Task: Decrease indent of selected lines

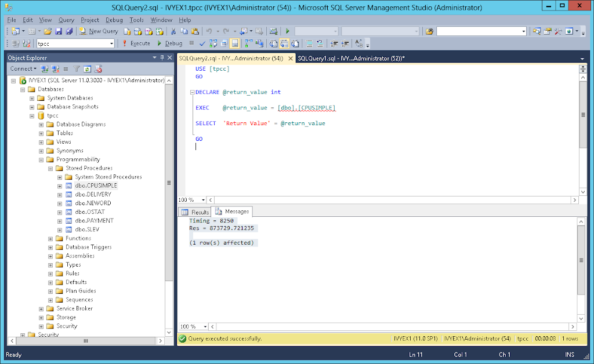Action: coord(334,43)
